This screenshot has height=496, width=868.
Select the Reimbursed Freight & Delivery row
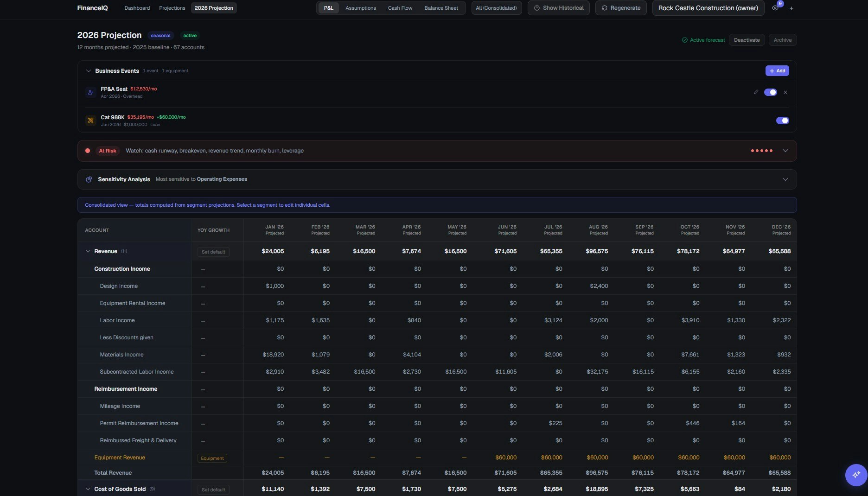click(437, 440)
